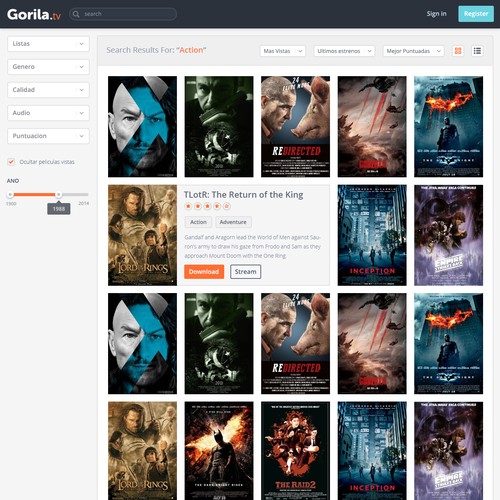
Task: Open third-row X-Men poster thumbnail
Action: coord(142,344)
